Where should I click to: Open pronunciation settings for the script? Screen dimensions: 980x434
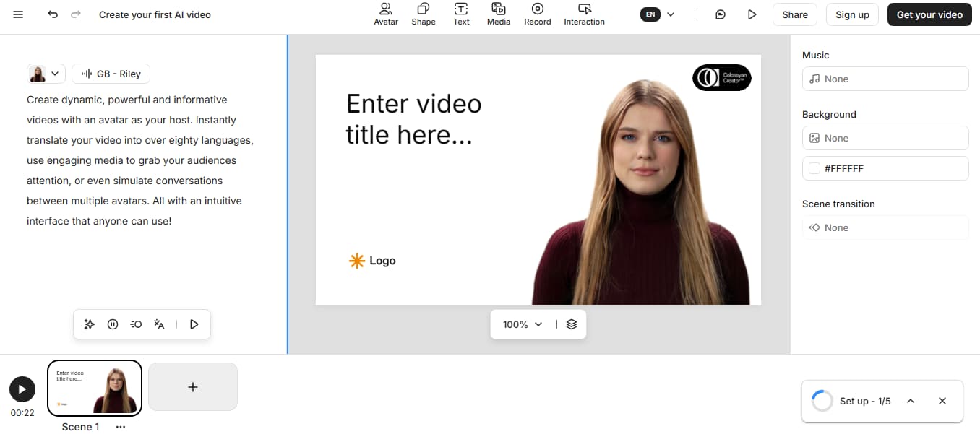click(x=136, y=324)
